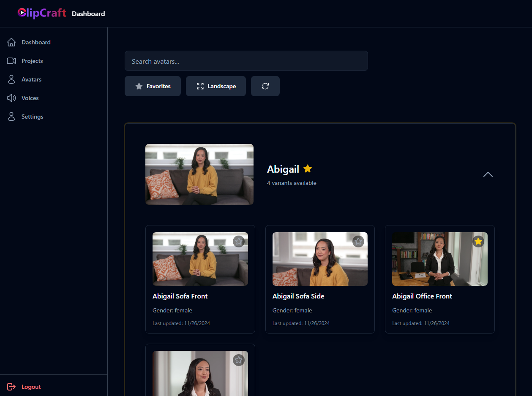Click the 'Abigail Office Front' title
Screen dimensions: 532x396
pos(422,296)
